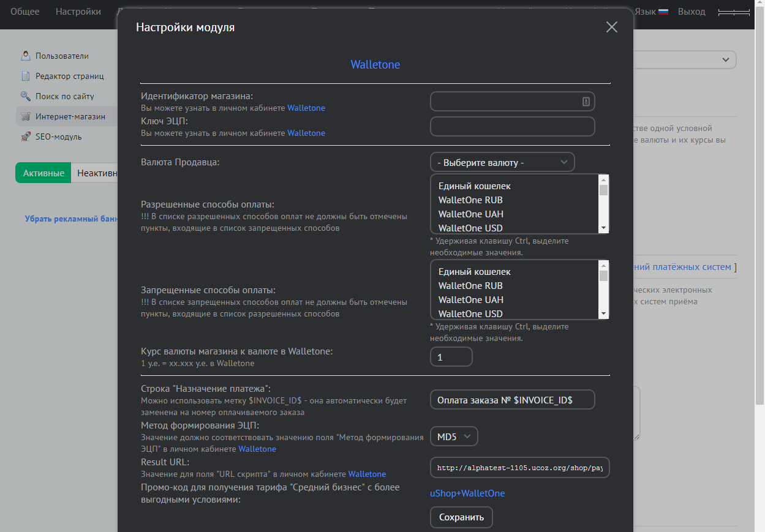The height and width of the screenshot is (532, 765).
Task: Select WalletOne UAH in forbidden payment methods
Action: pyautogui.click(x=470, y=300)
